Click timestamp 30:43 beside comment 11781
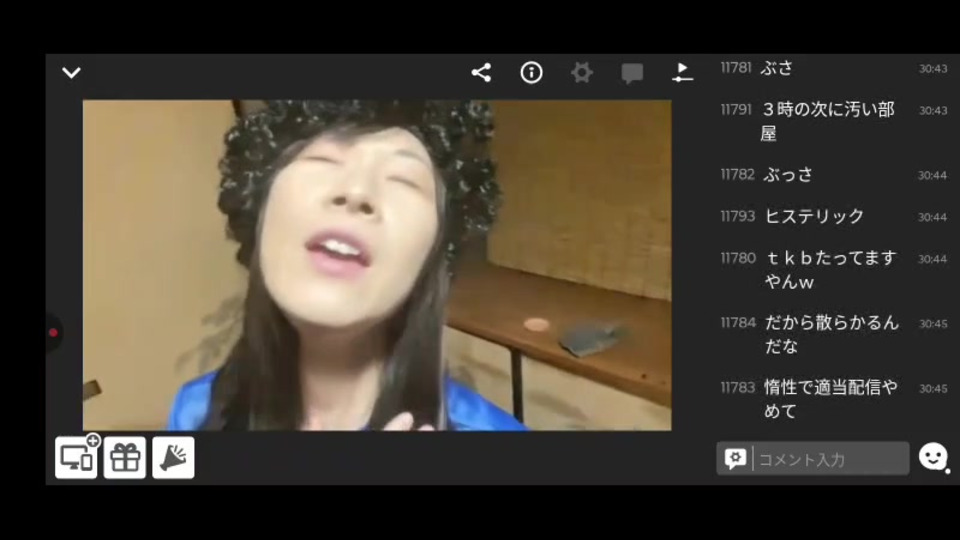The image size is (960, 540). tap(933, 69)
